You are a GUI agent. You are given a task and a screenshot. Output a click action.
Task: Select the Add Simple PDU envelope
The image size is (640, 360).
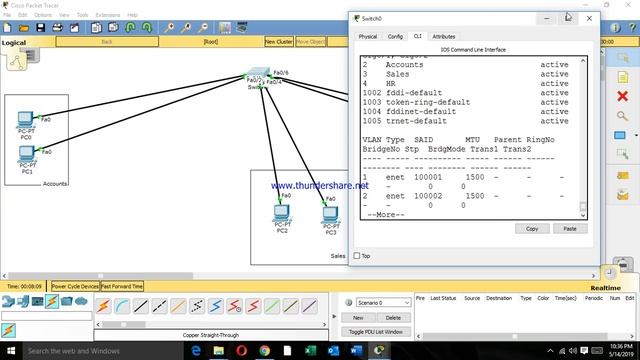[622, 176]
